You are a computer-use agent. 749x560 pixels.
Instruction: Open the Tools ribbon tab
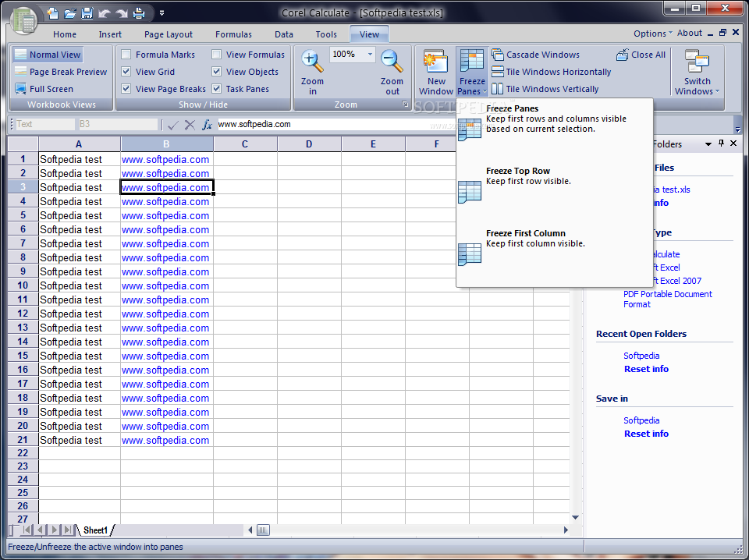click(x=326, y=34)
